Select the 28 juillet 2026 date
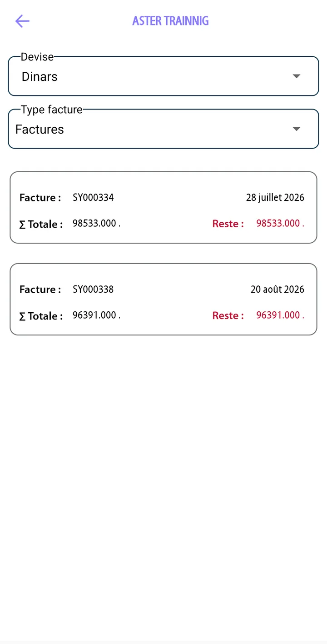Viewport: 327px width, 644px height. (275, 198)
